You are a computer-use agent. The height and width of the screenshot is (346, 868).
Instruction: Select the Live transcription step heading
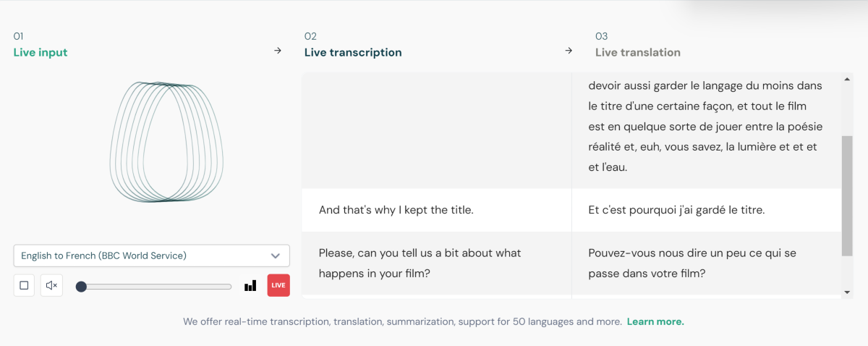pos(353,52)
